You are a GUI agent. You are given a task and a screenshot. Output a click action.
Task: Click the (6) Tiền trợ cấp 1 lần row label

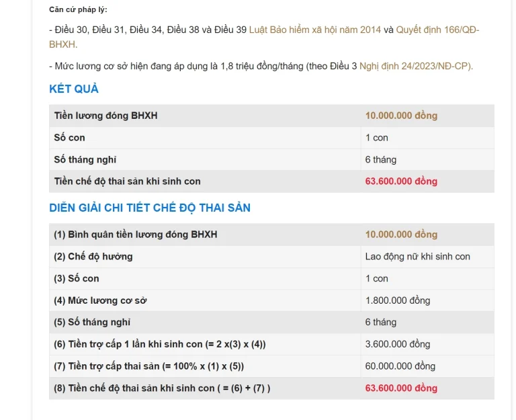[x=160, y=345]
